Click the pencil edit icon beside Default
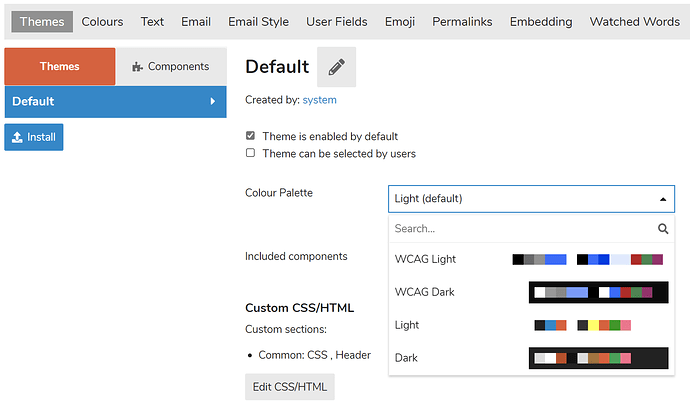The image size is (690, 404). 337,67
